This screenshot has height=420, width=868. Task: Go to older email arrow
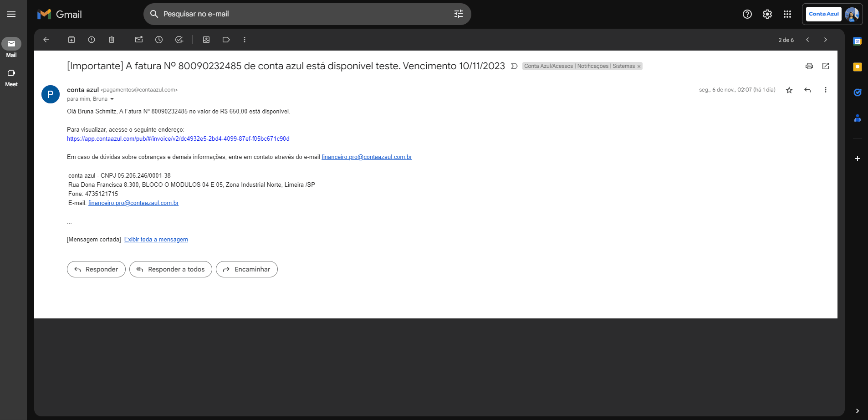point(826,40)
